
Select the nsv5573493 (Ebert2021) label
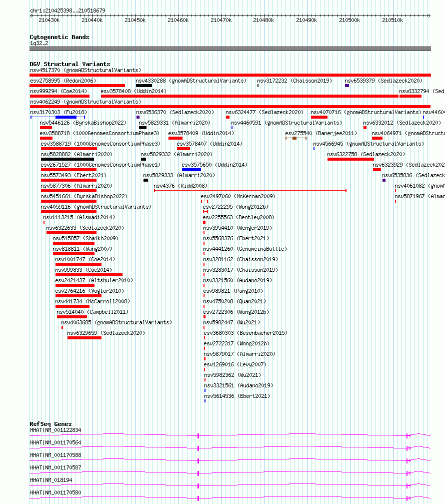click(73, 175)
